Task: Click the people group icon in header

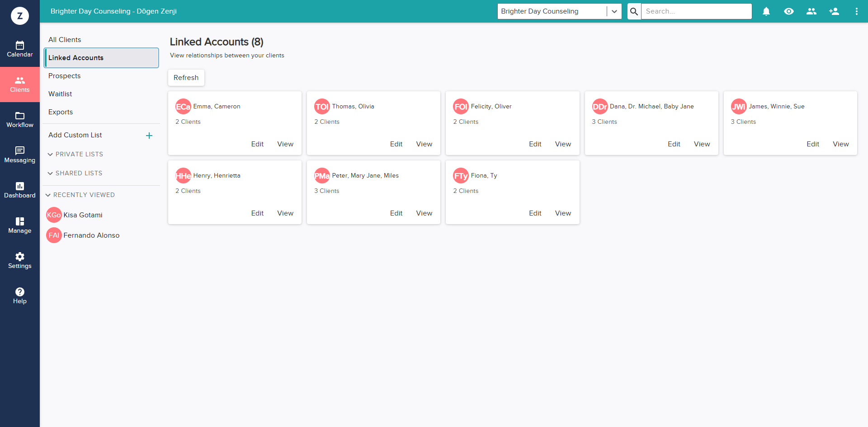Action: (811, 11)
